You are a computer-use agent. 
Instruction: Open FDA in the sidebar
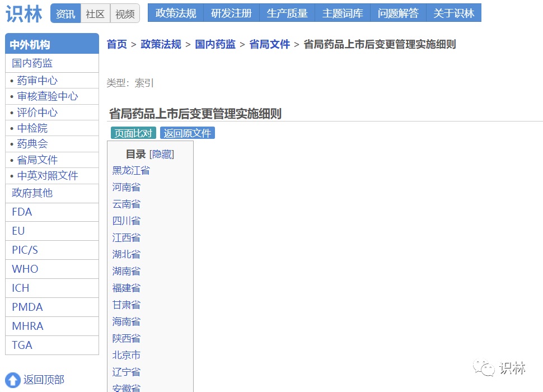point(52,212)
